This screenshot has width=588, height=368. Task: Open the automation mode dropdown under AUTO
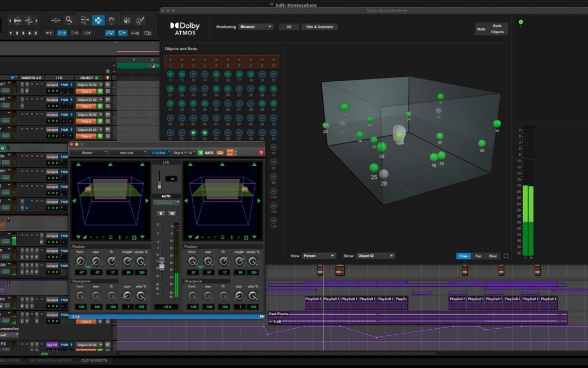[x=166, y=203]
